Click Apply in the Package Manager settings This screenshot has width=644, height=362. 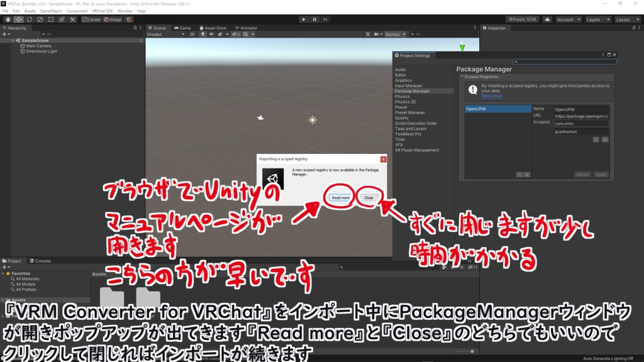pyautogui.click(x=601, y=174)
